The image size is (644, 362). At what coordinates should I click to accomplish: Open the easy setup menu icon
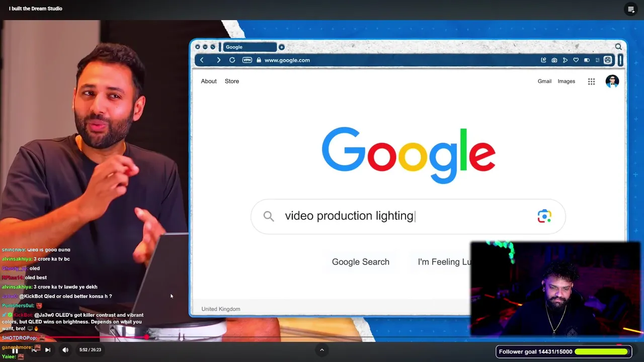[597, 60]
